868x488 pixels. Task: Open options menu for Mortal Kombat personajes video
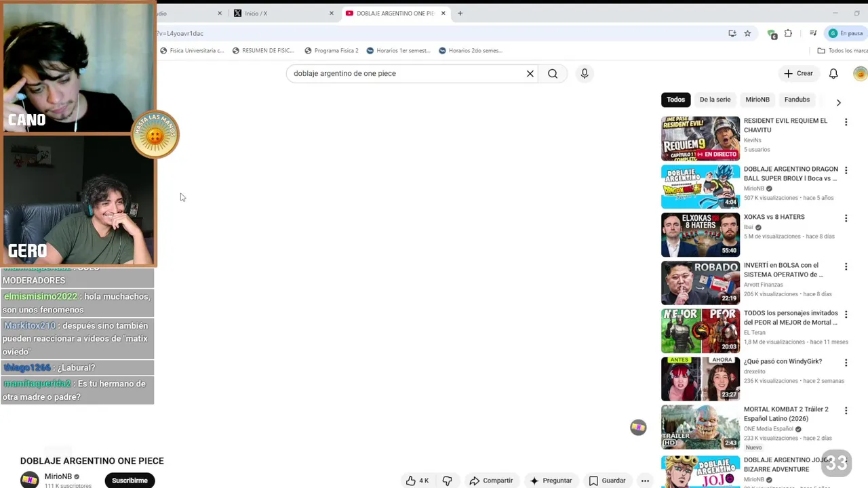click(846, 314)
